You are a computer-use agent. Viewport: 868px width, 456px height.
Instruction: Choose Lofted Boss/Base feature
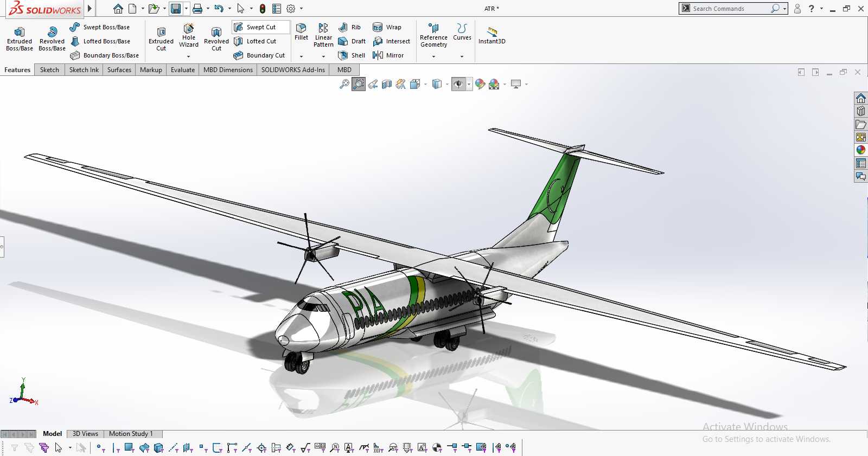[100, 41]
